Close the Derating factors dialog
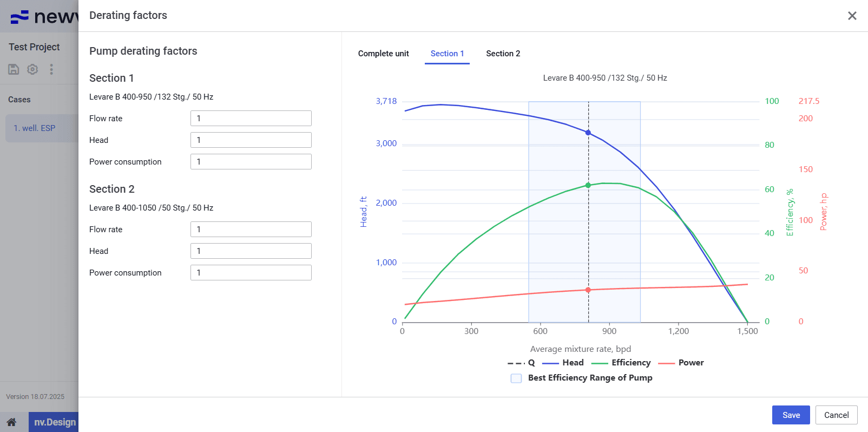Image resolution: width=868 pixels, height=432 pixels. [852, 16]
